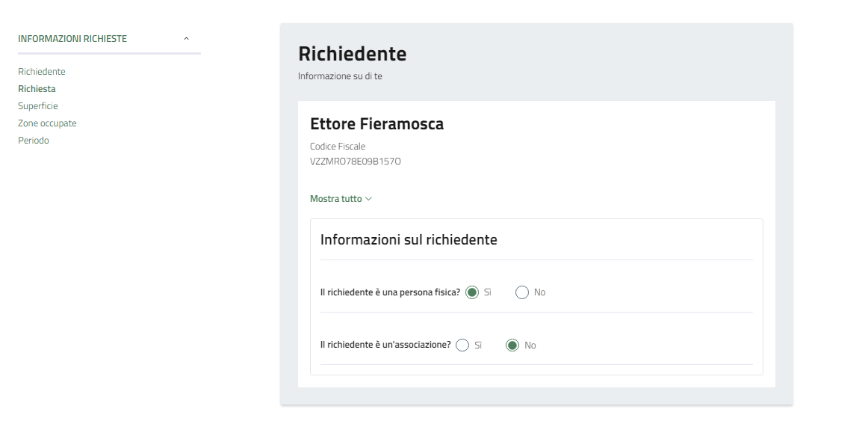
Task: Toggle the INFORMAZIONI RICHIESTE section header
Action: click(72, 39)
